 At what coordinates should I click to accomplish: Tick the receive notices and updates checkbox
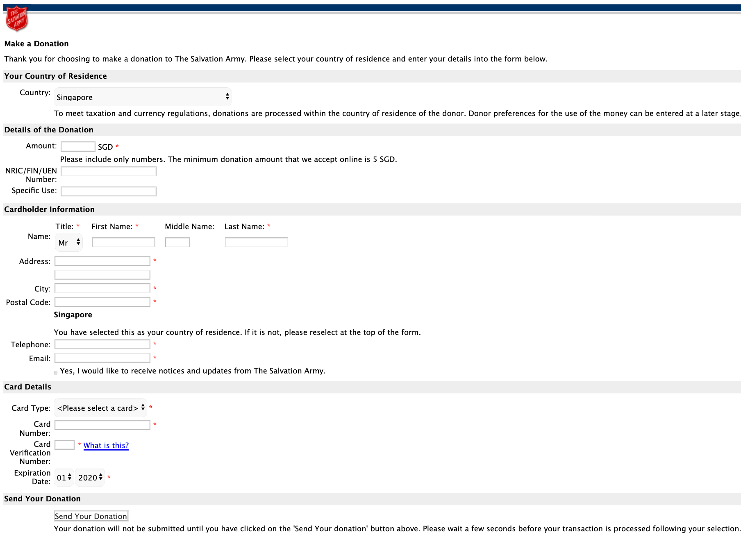pyautogui.click(x=56, y=373)
